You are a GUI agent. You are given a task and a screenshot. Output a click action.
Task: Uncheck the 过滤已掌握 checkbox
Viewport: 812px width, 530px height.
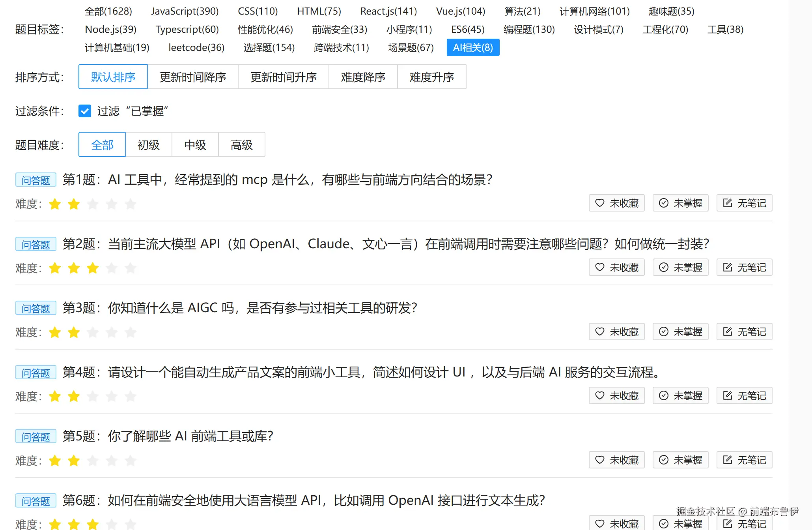click(84, 111)
